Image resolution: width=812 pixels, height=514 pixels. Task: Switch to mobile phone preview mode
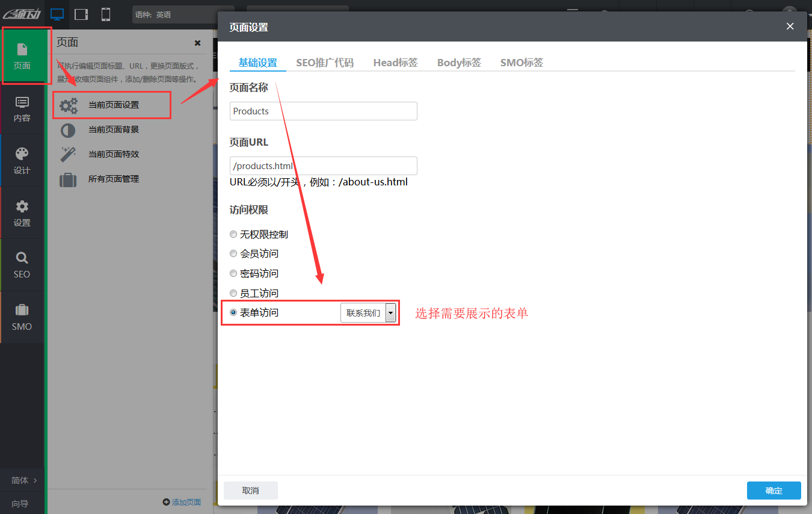click(106, 13)
